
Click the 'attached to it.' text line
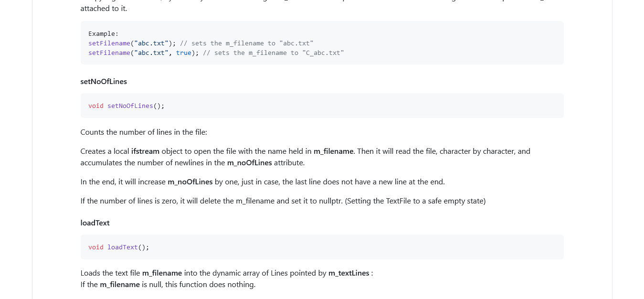pyautogui.click(x=97, y=8)
